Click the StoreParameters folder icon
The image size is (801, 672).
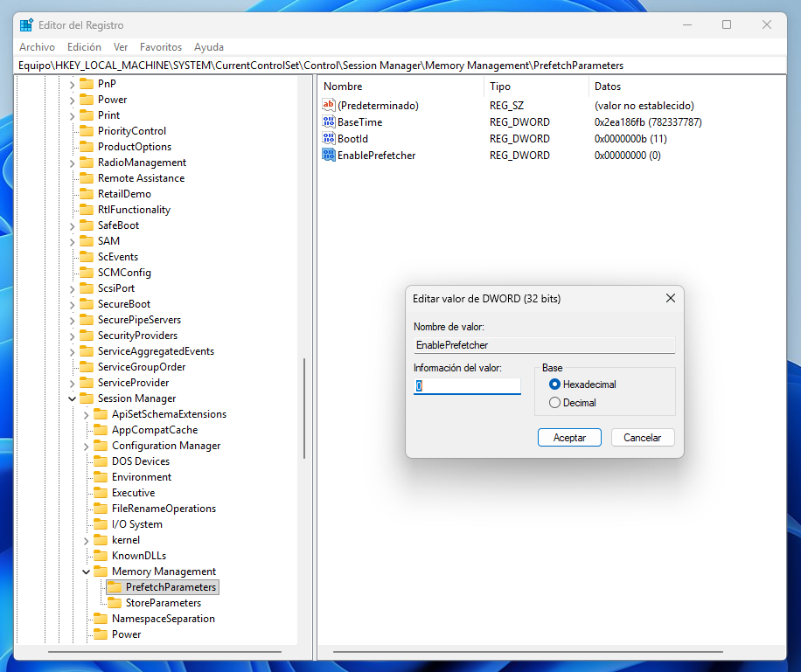coord(115,603)
